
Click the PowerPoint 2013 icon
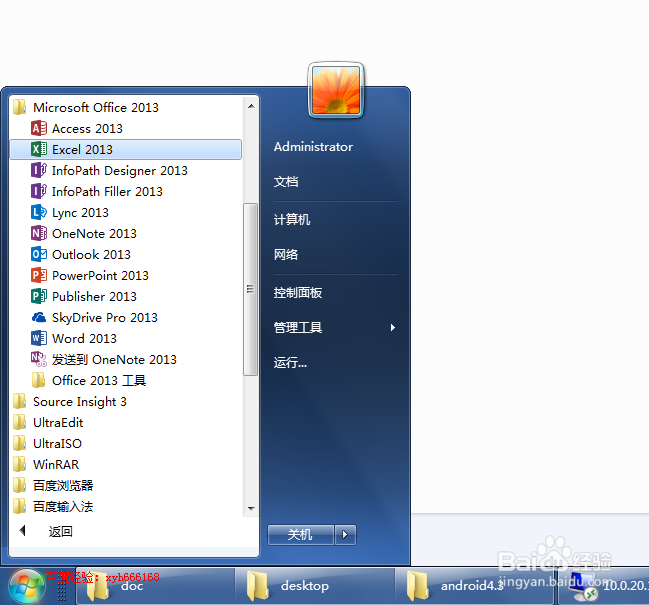(39, 275)
